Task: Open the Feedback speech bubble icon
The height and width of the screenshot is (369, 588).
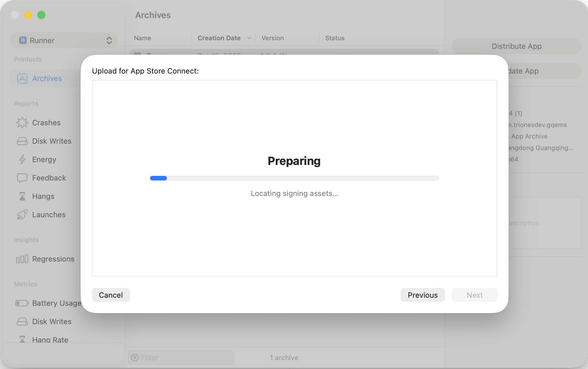Action: point(22,178)
